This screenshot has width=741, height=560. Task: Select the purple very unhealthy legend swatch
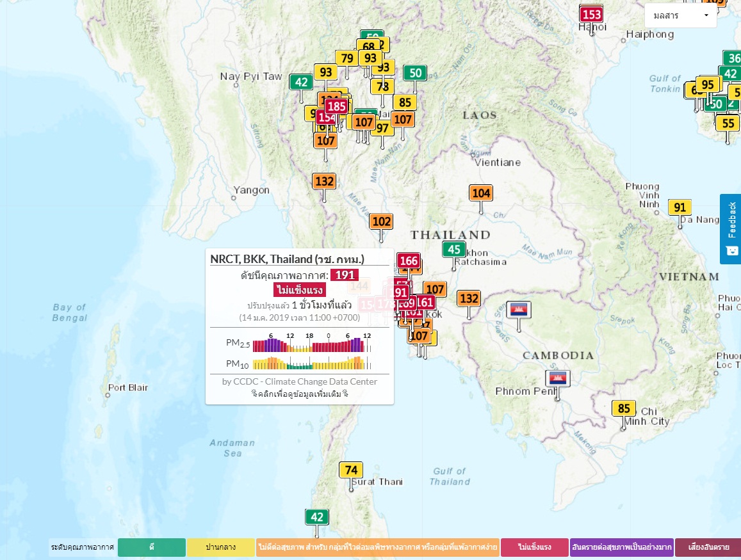621,547
